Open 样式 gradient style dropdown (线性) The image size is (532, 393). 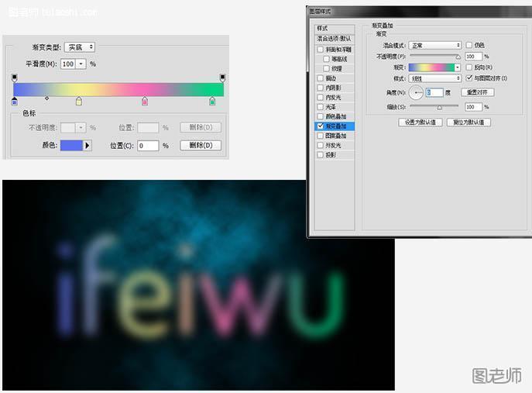pyautogui.click(x=435, y=78)
